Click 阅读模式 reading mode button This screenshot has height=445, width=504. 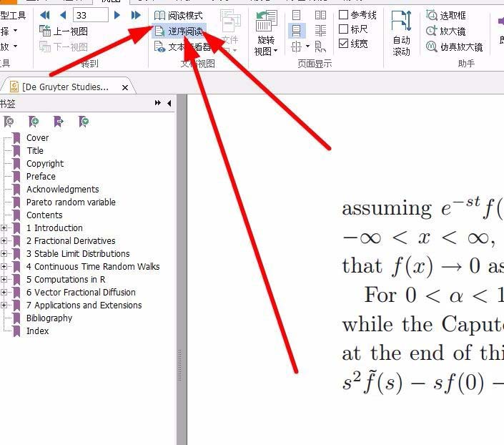click(x=179, y=15)
